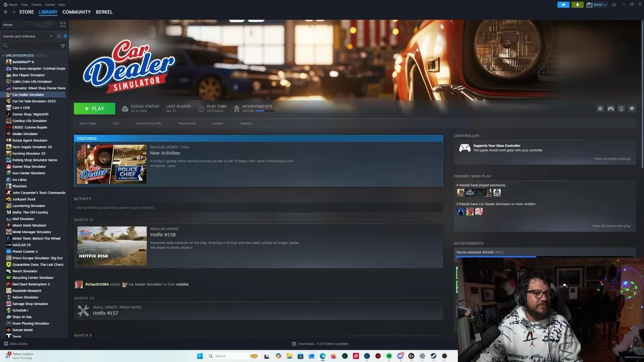Select Battlefield 6 in library list
The height and width of the screenshot is (362, 644).
click(23, 62)
